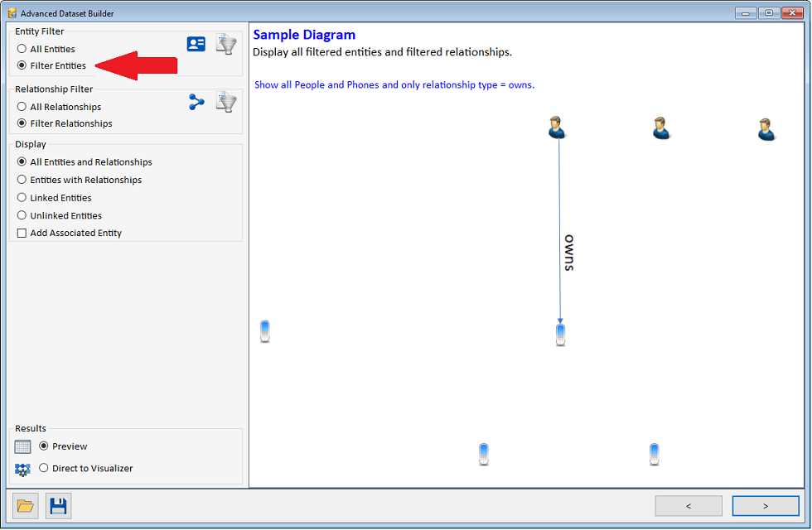Click the person entity linked by owns
This screenshot has height=530, width=812.
click(557, 128)
